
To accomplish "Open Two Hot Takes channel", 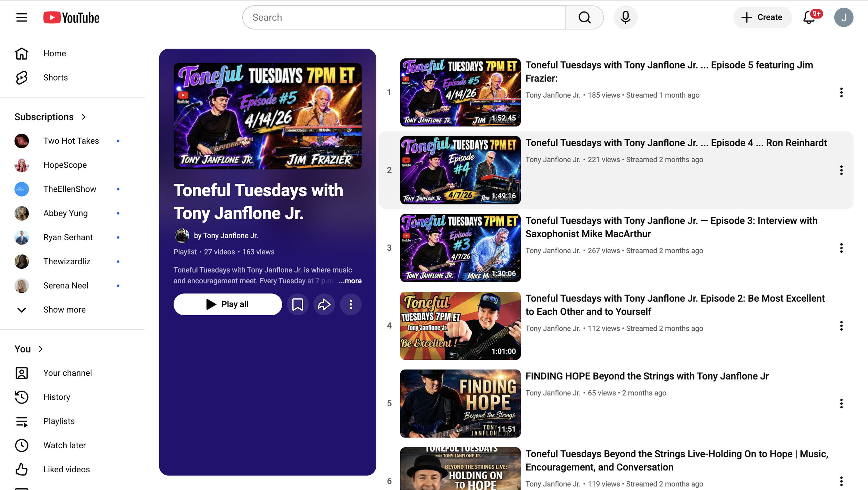I will tap(72, 141).
